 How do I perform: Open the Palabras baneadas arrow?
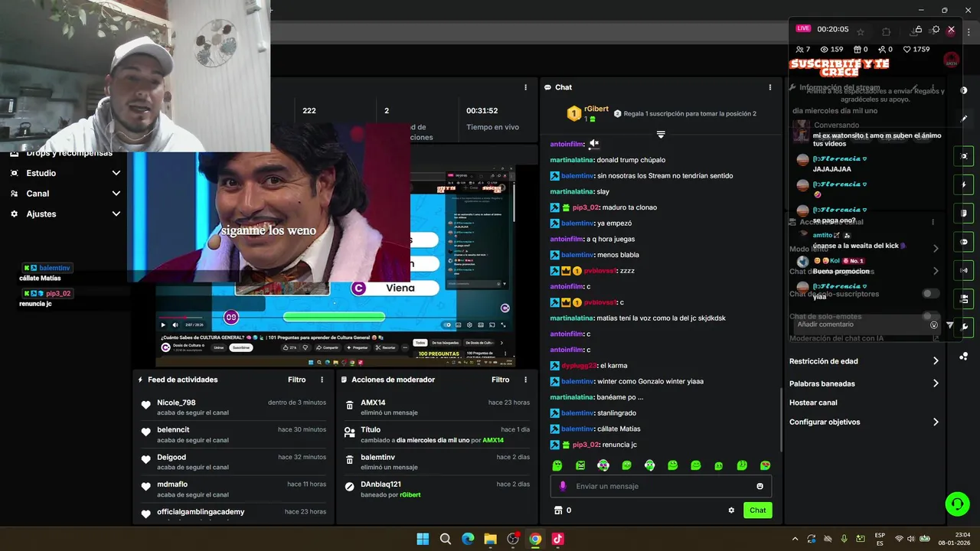pyautogui.click(x=936, y=383)
